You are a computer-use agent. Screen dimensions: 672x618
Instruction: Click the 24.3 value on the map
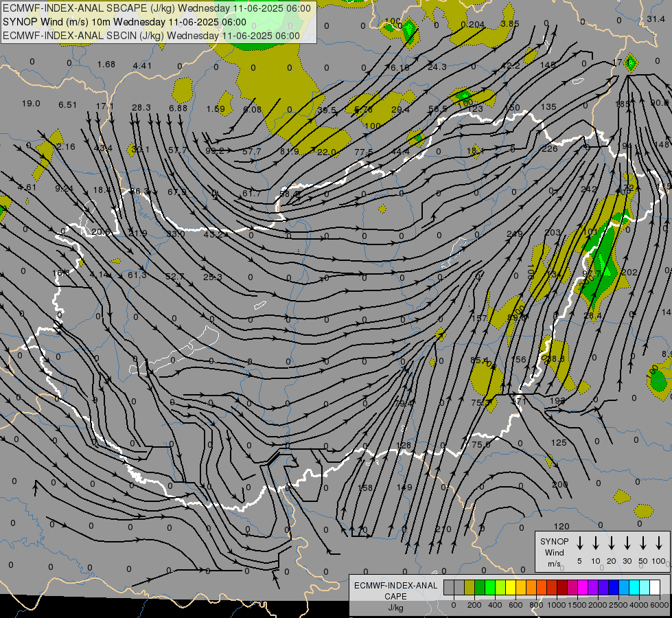coord(437,67)
